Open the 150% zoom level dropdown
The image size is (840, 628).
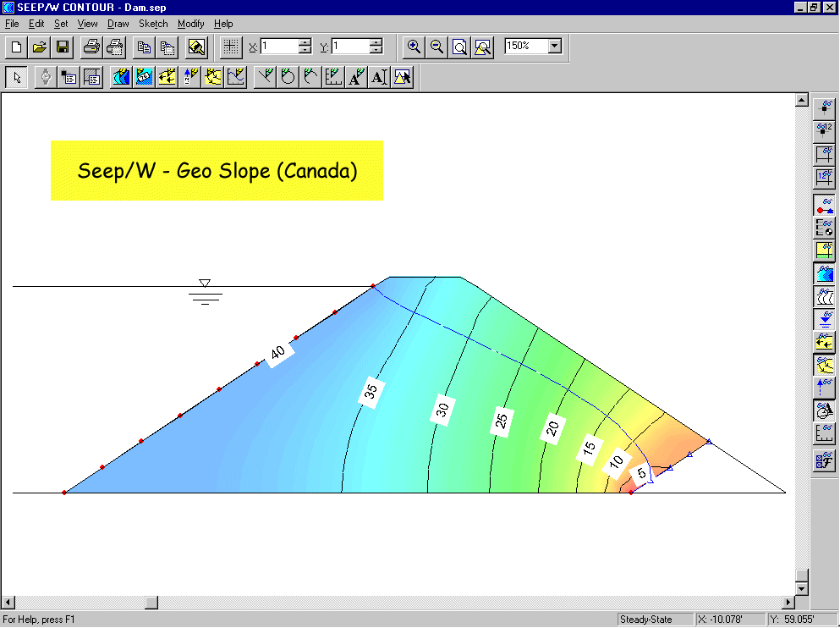555,47
